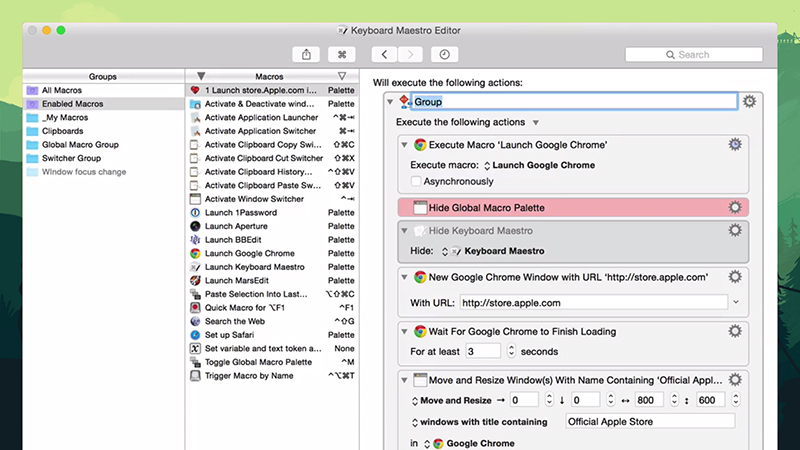Image resolution: width=800 pixels, height=450 pixels.
Task: Click Chrome icon of New Google Chrome Window action
Action: tap(420, 277)
